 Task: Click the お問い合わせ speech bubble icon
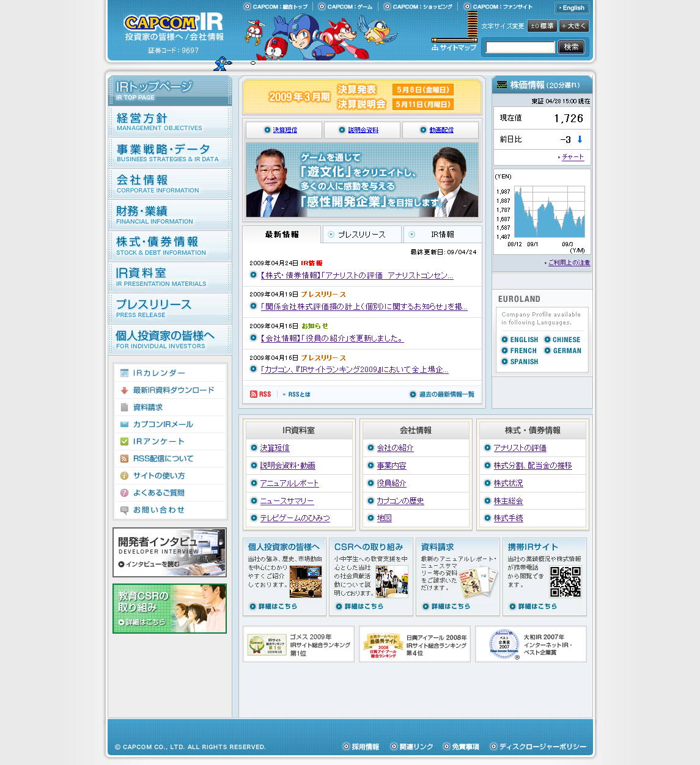(x=125, y=510)
